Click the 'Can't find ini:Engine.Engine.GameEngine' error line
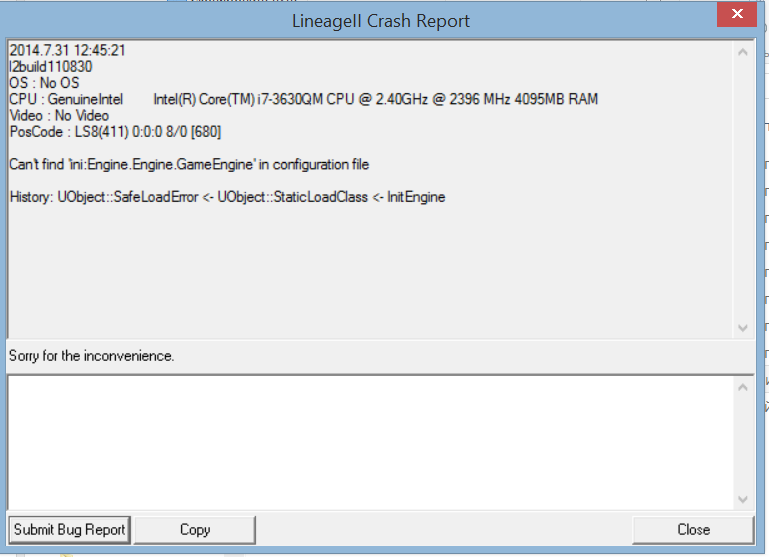The height and width of the screenshot is (557, 769). [189, 164]
